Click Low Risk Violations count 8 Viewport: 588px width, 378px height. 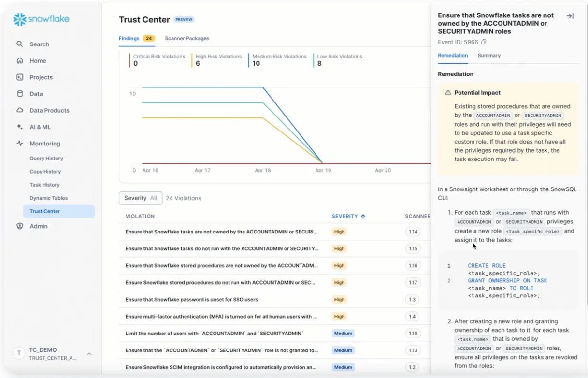point(319,64)
